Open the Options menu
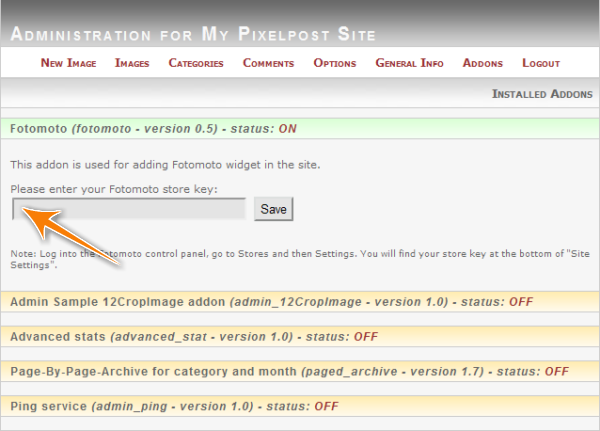Image resolution: width=600 pixels, height=431 pixels. coord(335,63)
